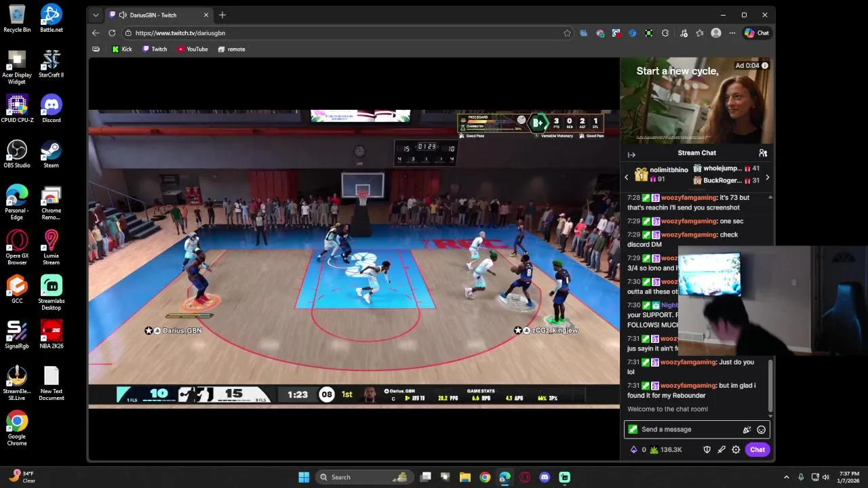Open File Explorer from the taskbar
Viewport: 868px width, 488px height.
[x=465, y=477]
